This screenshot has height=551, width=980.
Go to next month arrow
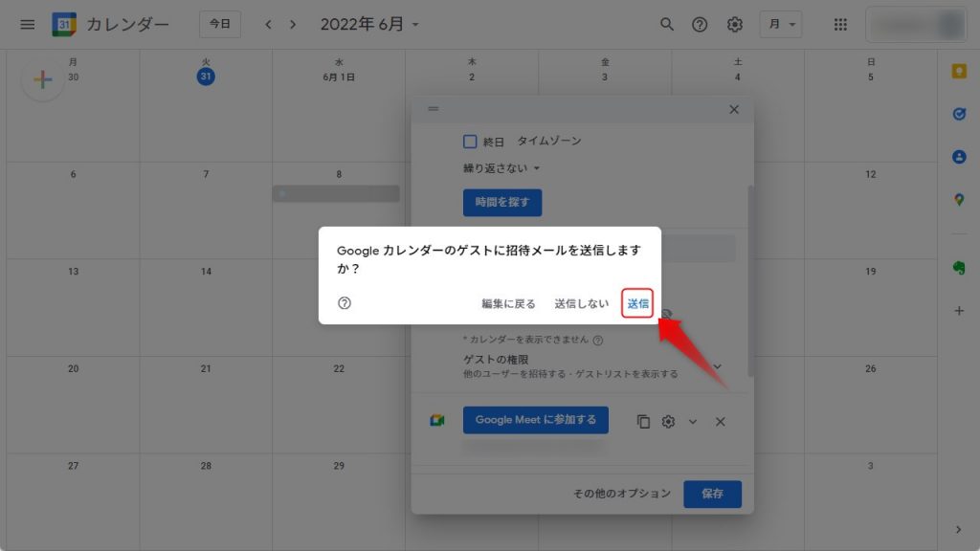click(x=293, y=24)
